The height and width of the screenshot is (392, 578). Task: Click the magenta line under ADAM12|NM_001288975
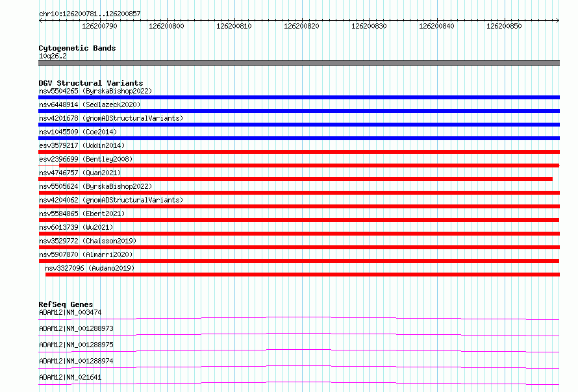tap(299, 350)
